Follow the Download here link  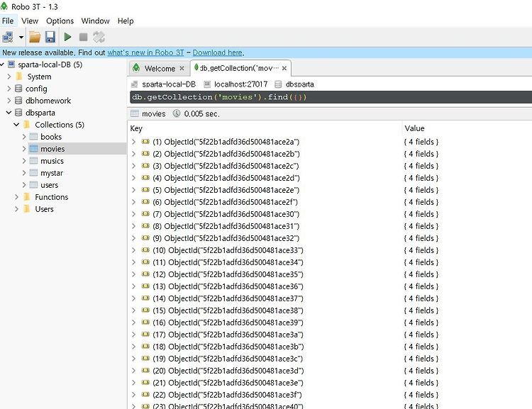(x=218, y=52)
